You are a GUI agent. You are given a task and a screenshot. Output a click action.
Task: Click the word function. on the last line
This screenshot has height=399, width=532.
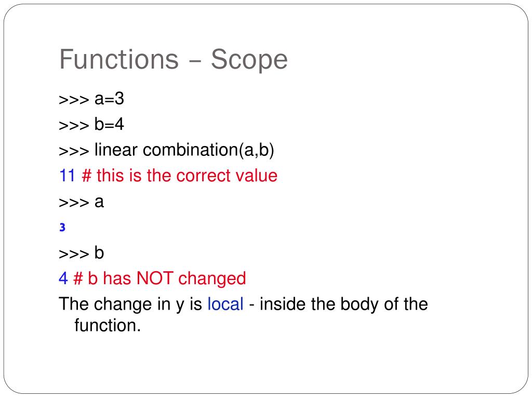pyautogui.click(x=107, y=325)
